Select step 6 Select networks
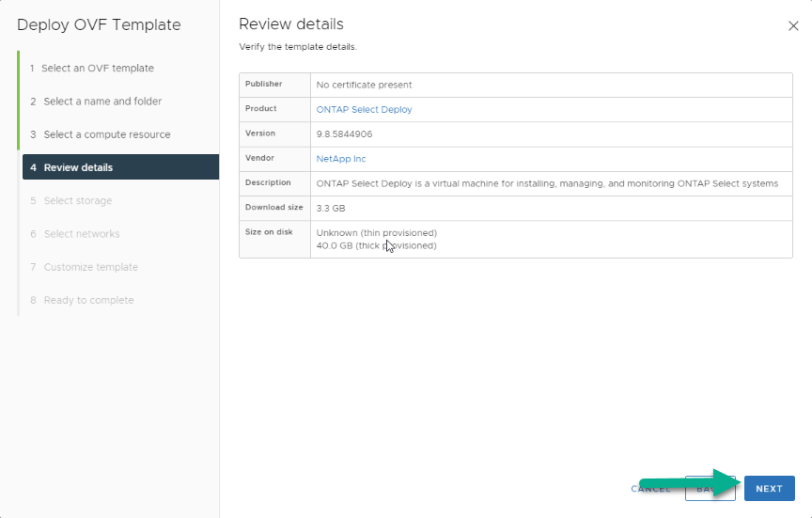Image resolution: width=812 pixels, height=518 pixels. pos(74,234)
